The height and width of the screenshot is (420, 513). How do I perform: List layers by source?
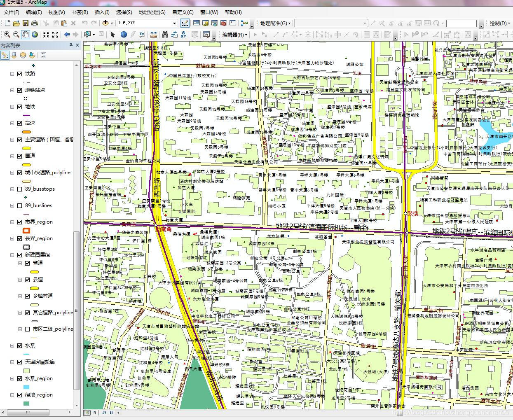tap(14, 55)
